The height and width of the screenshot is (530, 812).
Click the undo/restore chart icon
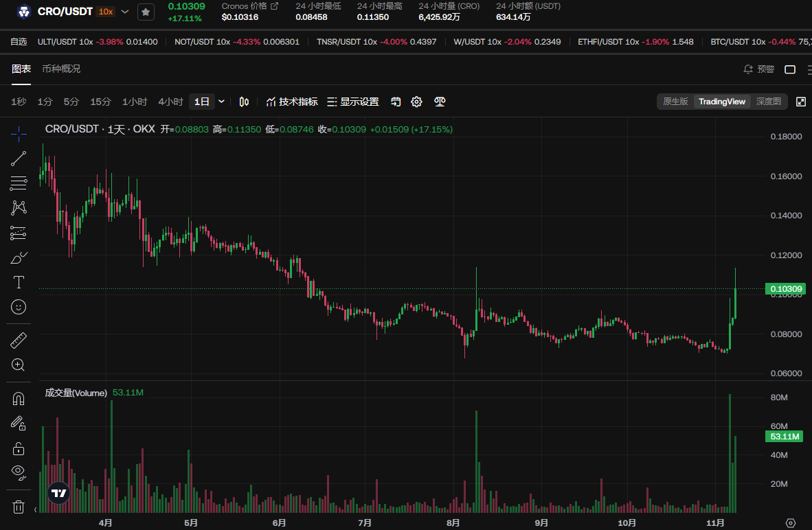click(x=396, y=102)
